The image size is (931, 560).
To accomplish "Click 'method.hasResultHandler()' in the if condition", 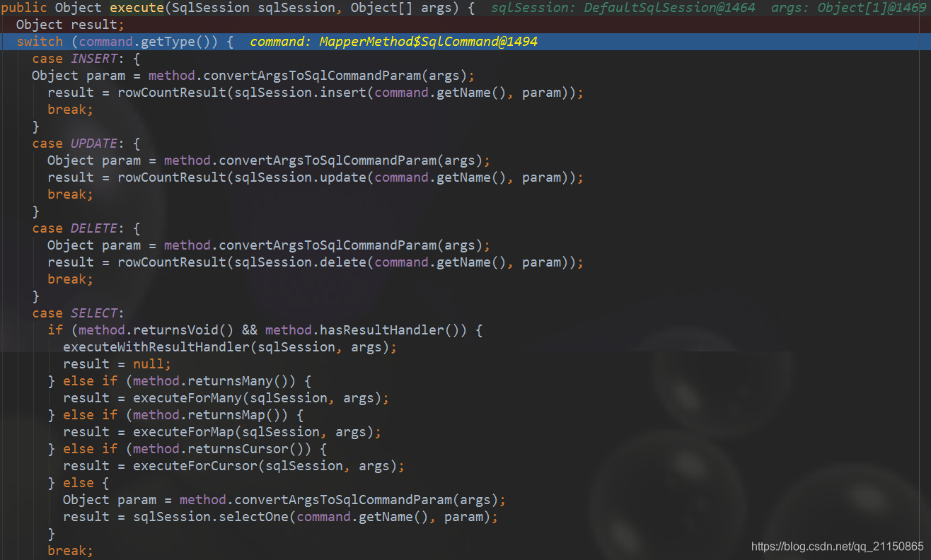I will [x=366, y=330].
